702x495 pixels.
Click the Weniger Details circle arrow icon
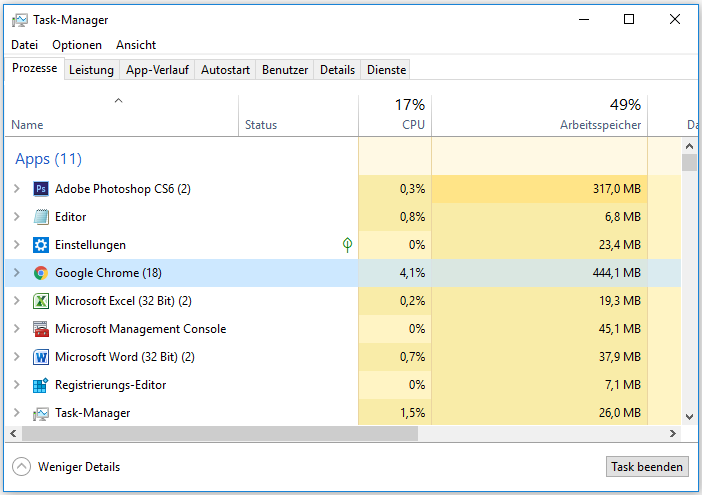point(21,467)
